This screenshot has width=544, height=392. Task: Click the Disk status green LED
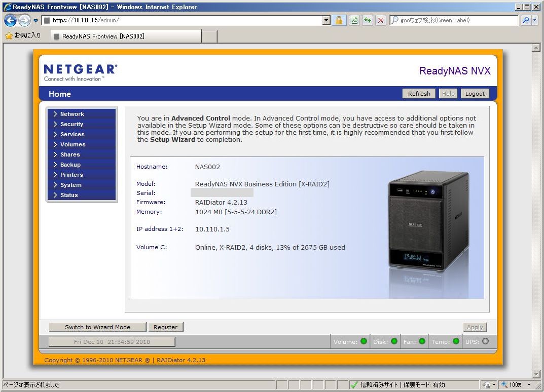(394, 341)
